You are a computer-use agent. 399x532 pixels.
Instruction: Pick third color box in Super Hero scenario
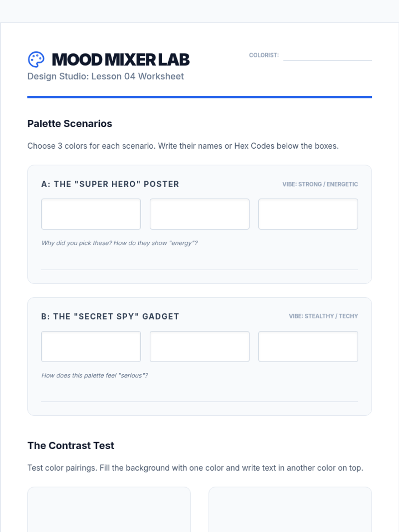point(308,214)
